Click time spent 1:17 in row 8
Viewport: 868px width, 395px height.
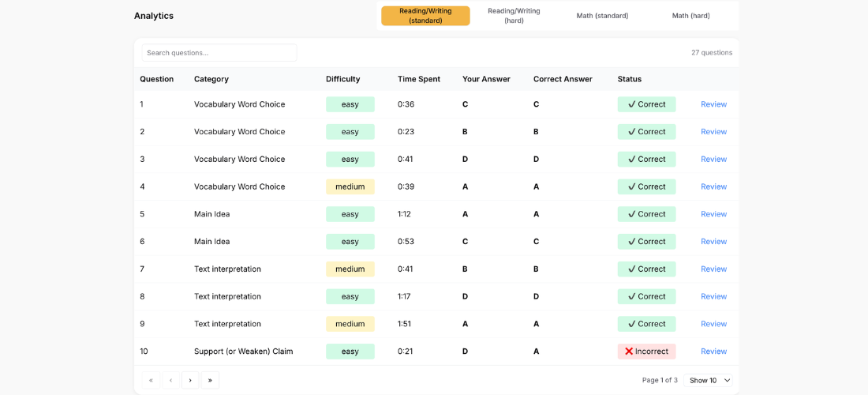406,296
